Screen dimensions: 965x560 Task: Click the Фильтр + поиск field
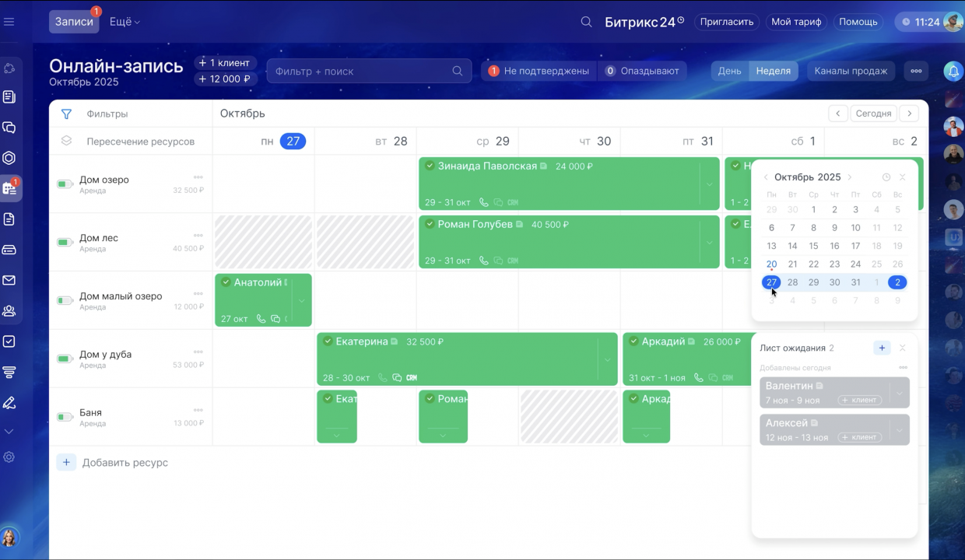coord(369,71)
